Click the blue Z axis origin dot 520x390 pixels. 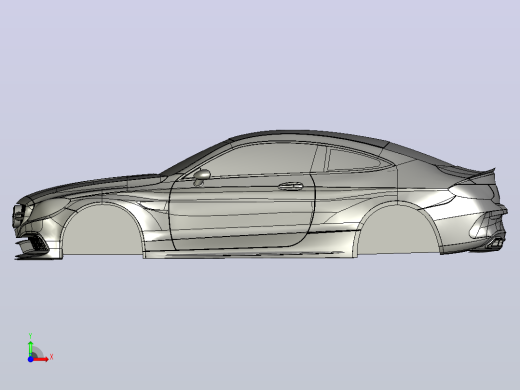pos(30,359)
